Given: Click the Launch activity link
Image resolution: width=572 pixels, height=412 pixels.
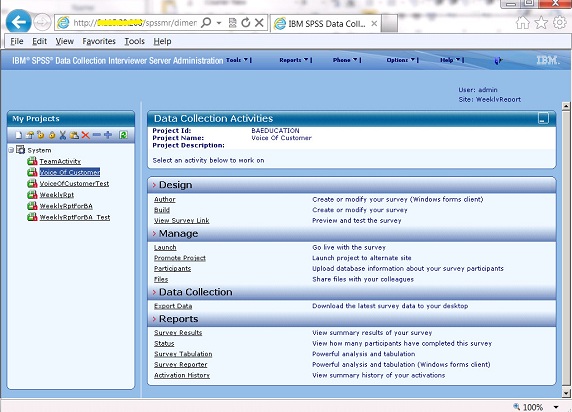Looking at the screenshot, I should [x=165, y=247].
